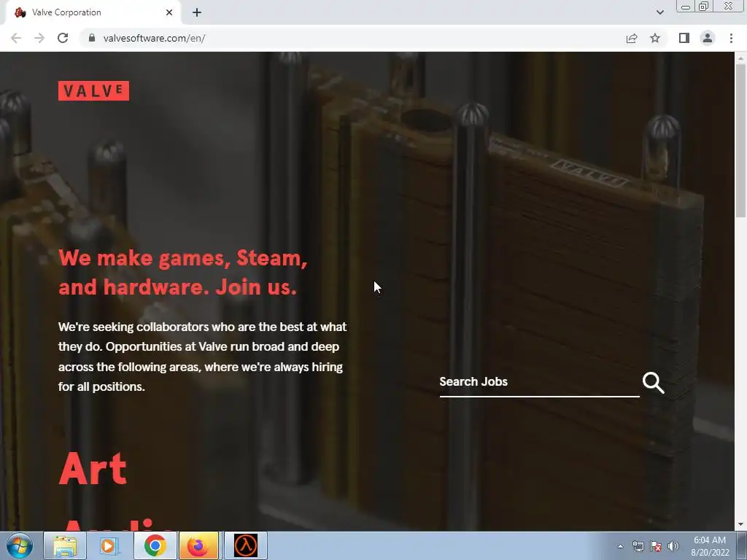Go back with the browser back arrow
The image size is (747, 560).
(16, 38)
